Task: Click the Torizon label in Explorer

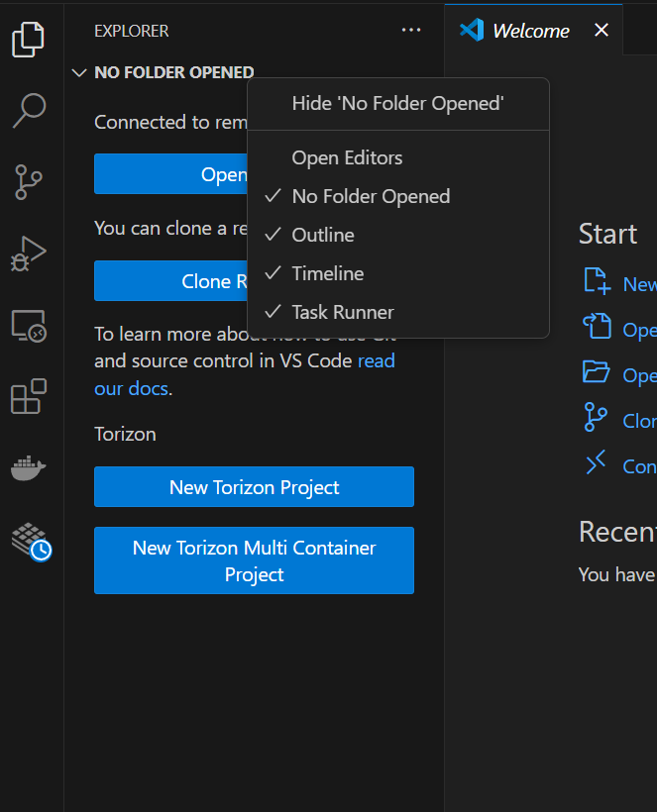Action: tap(125, 434)
